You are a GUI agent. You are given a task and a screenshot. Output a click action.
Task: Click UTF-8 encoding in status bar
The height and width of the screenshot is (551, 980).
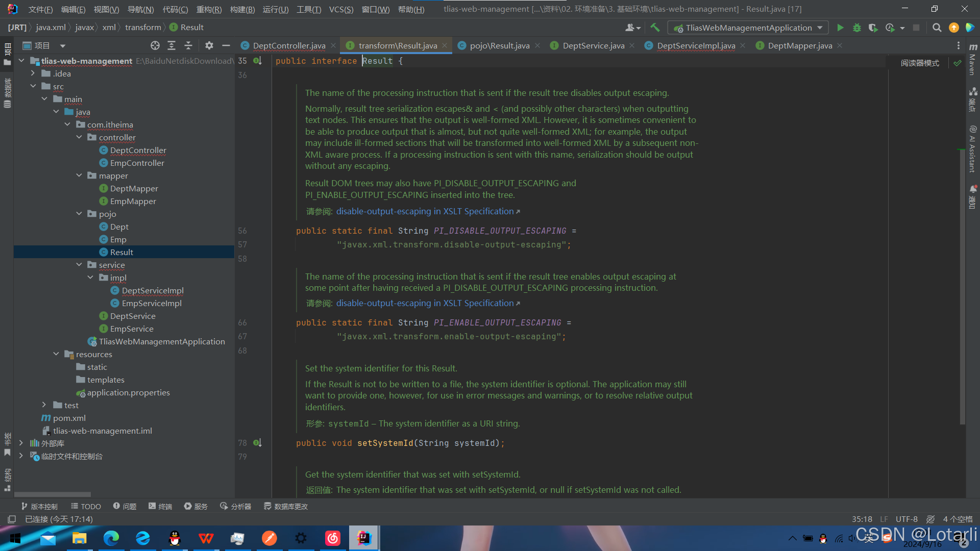[x=906, y=519]
